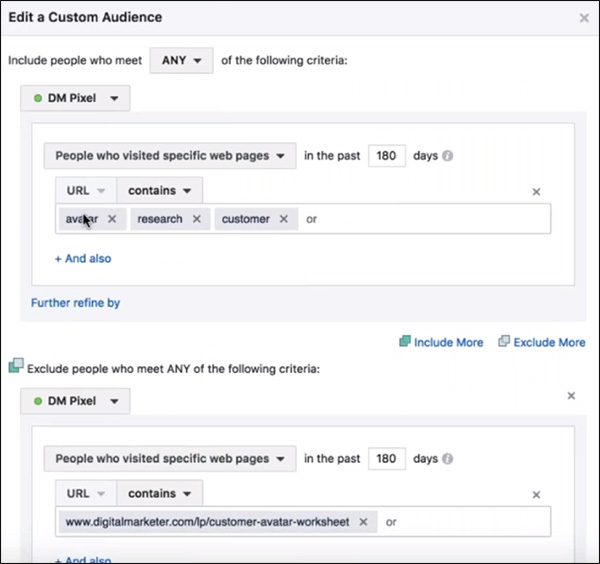
Task: Open the DM Pixel dropdown in the exclude section
Action: point(75,401)
